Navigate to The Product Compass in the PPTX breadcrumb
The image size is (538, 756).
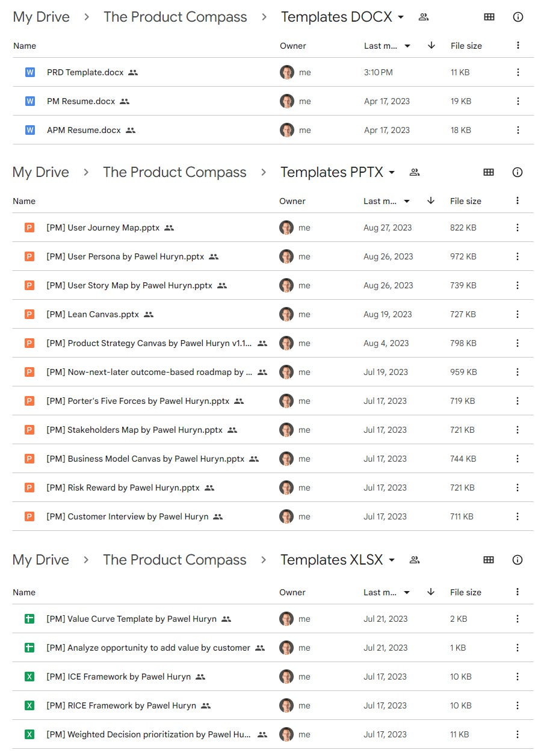175,172
